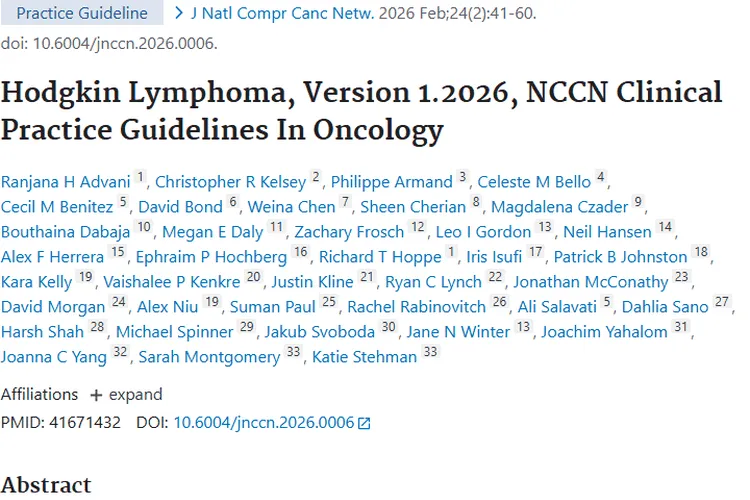750x500 pixels.
Task: Click author Philippe Armand's name
Action: pos(392,181)
